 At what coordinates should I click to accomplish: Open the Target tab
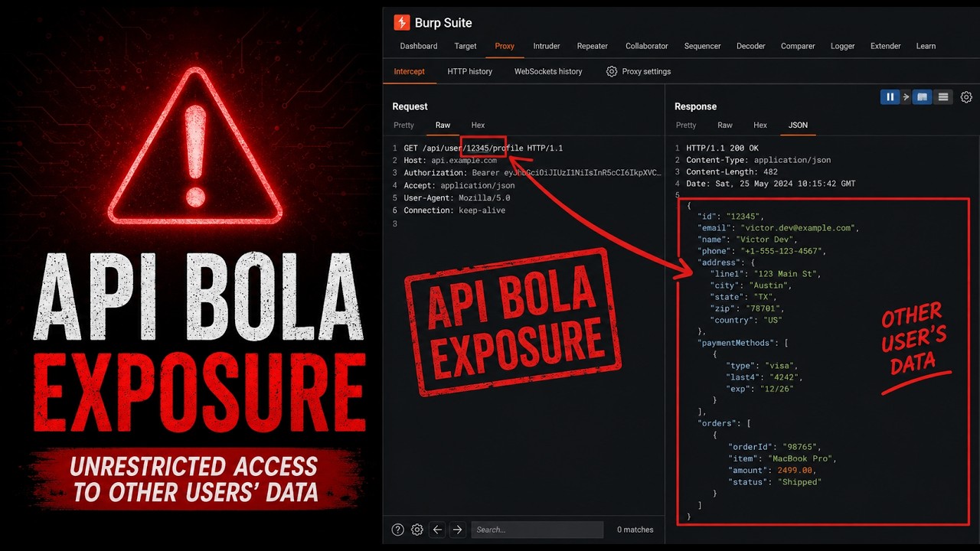pyautogui.click(x=465, y=46)
